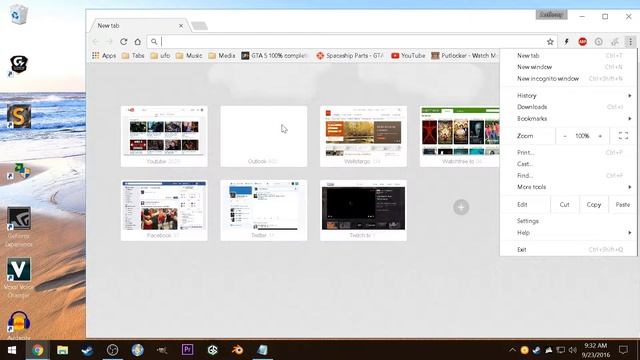Click Copy in the Edit row
This screenshot has height=360, width=640.
pyautogui.click(x=594, y=204)
